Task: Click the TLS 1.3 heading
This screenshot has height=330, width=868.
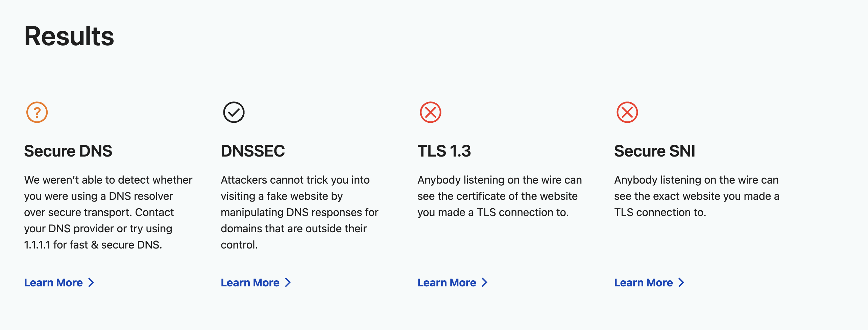Action: pyautogui.click(x=444, y=151)
